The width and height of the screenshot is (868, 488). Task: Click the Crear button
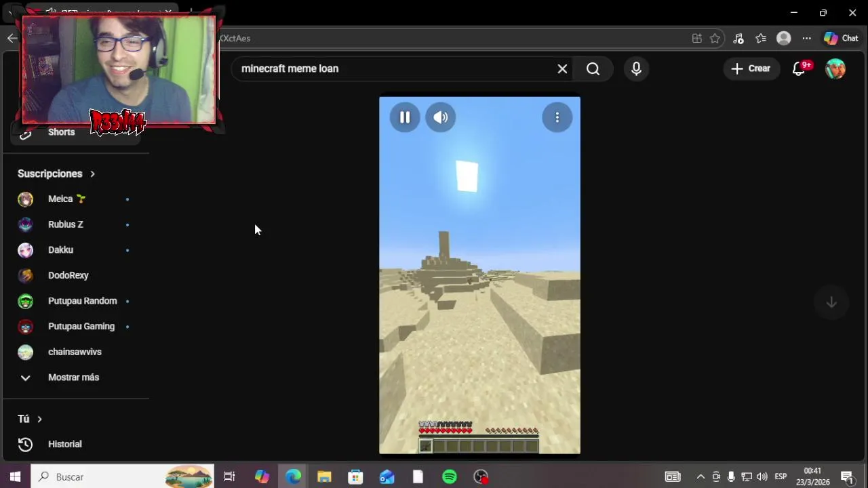coord(751,68)
